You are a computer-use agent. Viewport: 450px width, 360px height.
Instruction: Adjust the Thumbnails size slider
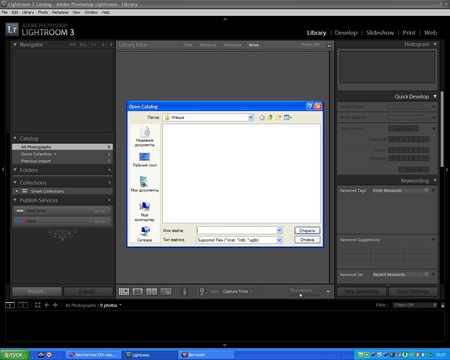pyautogui.click(x=301, y=295)
